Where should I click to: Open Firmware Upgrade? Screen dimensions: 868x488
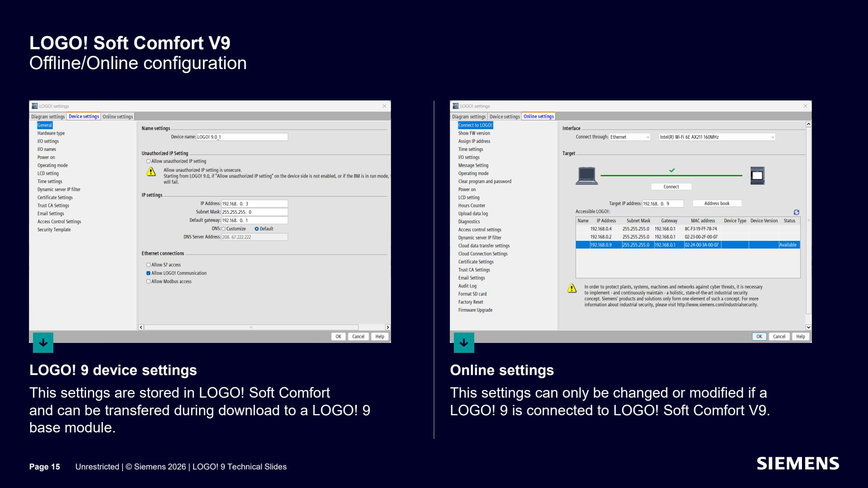[475, 310]
